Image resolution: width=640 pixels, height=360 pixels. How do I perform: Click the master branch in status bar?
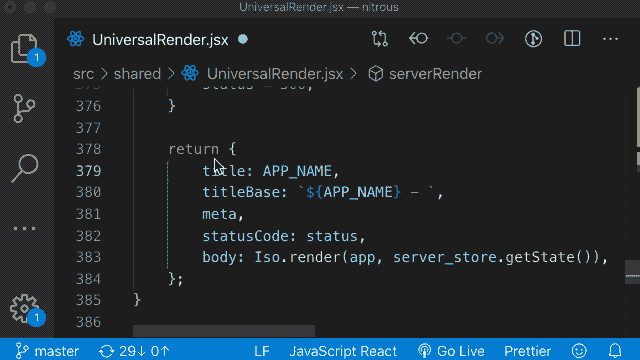[x=47, y=351]
